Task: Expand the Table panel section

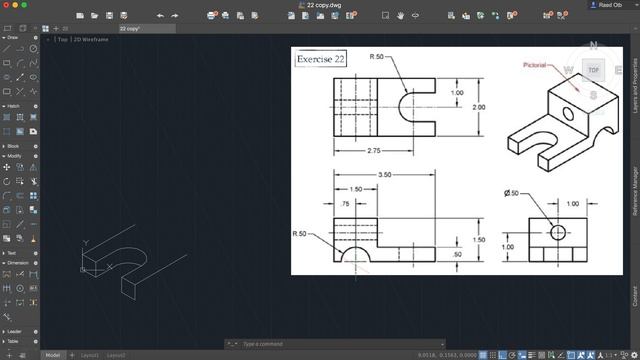Action: 4,341
